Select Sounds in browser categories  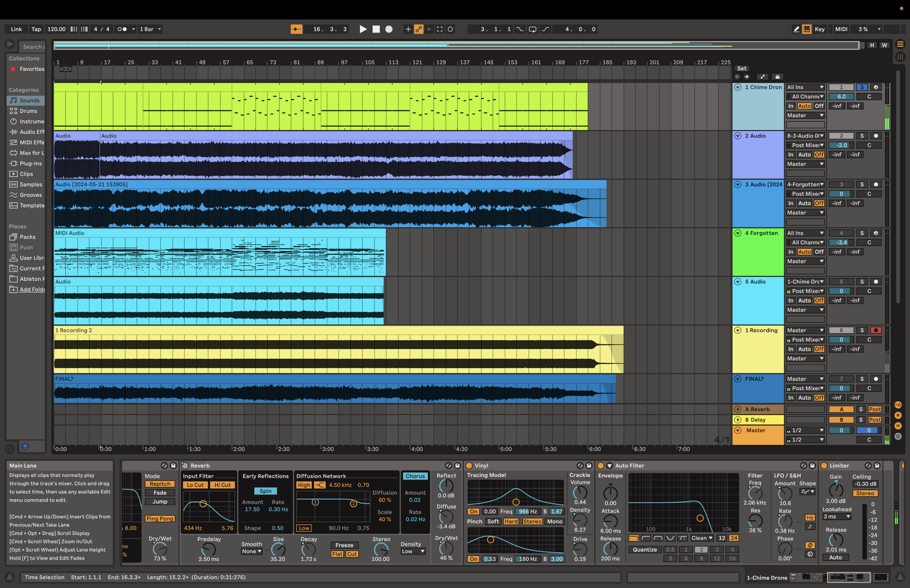click(x=26, y=101)
